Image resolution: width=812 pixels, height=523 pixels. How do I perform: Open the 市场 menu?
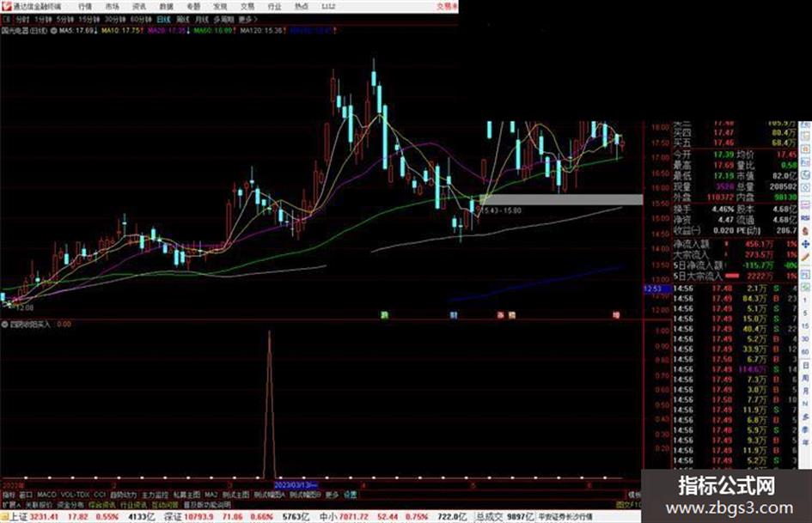click(112, 7)
